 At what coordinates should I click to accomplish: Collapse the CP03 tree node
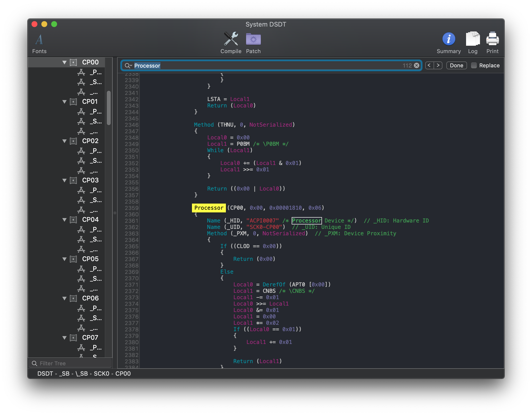pos(64,180)
